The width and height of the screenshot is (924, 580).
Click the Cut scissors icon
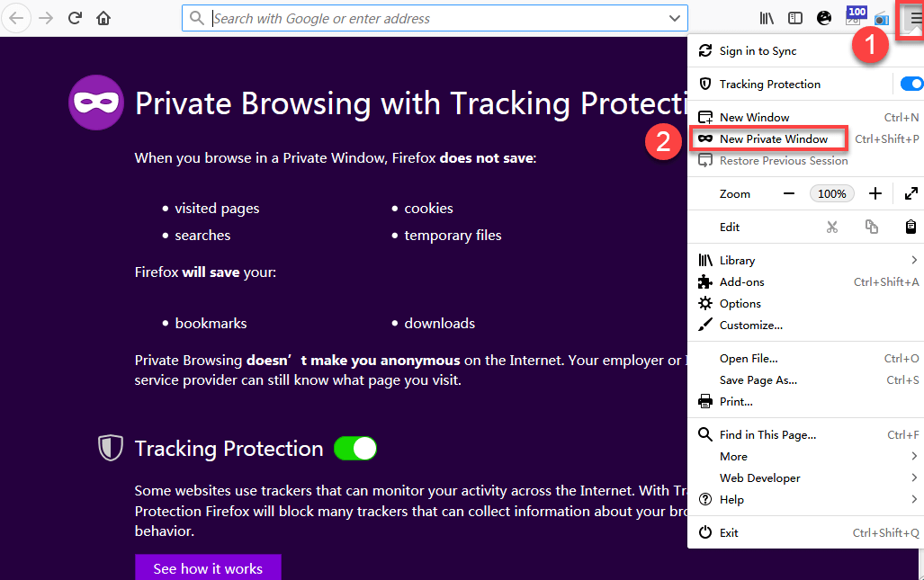[x=831, y=227]
